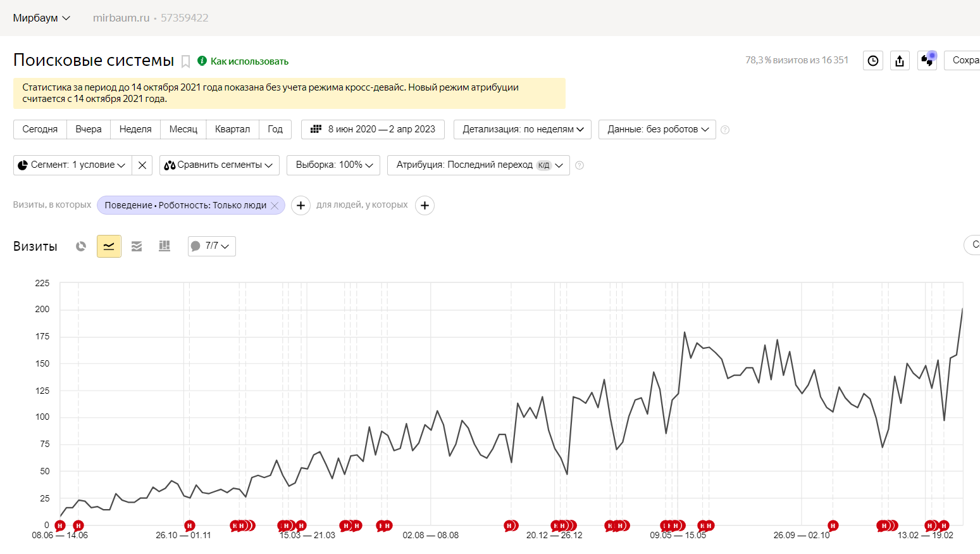Switch to the line chart view

click(109, 246)
